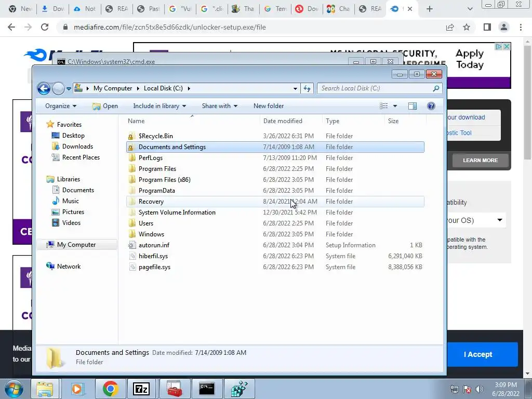
Task: Open view options dropdown arrow
Action: 395,106
